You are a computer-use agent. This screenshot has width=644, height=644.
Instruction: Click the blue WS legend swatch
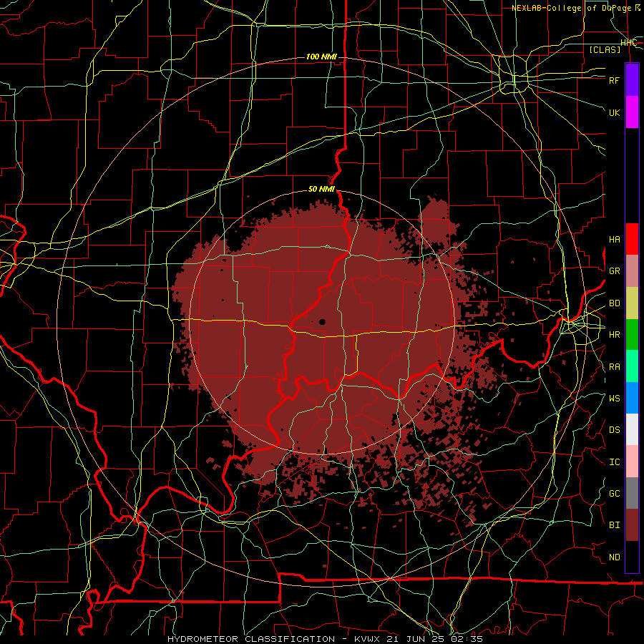632,398
